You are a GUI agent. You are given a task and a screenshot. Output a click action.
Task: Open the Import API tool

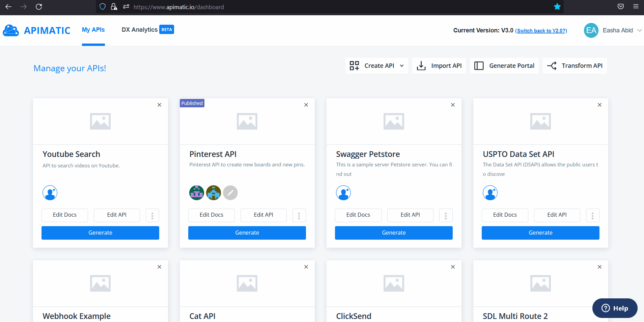[x=439, y=65]
